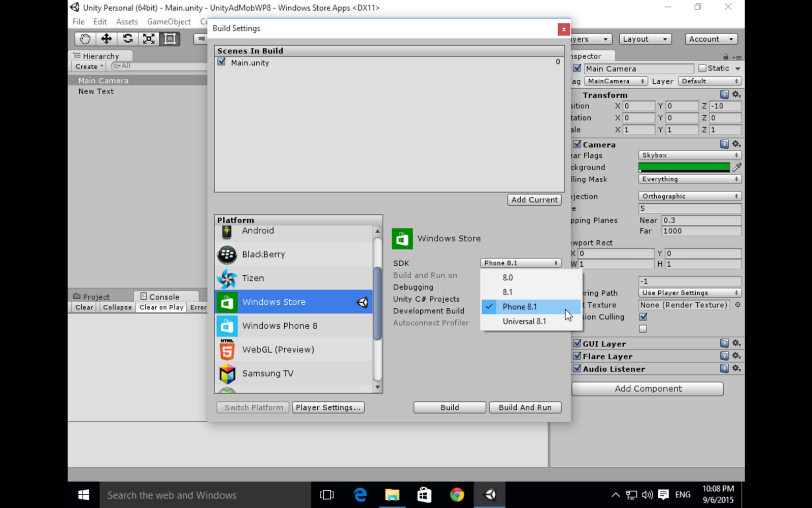
Task: Open the SDK Phone 8.1 dropdown
Action: (x=521, y=263)
